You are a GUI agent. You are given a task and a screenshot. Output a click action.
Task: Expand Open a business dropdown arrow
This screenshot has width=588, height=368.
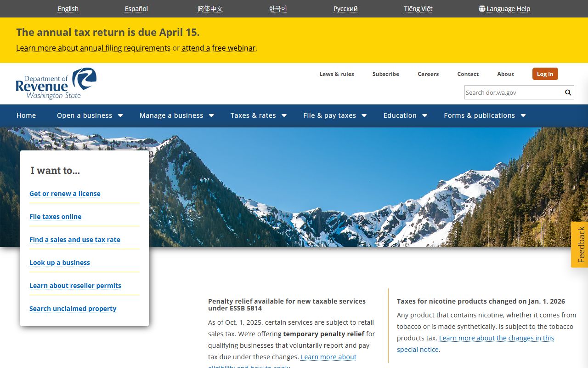click(x=120, y=115)
